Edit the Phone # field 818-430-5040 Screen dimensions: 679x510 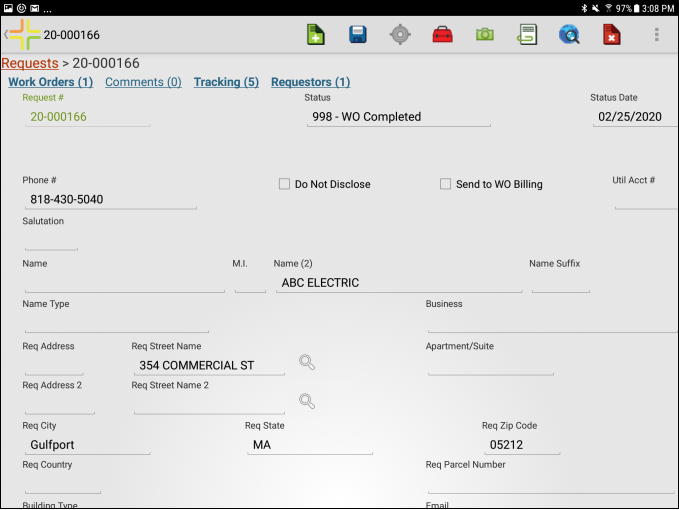tap(110, 200)
